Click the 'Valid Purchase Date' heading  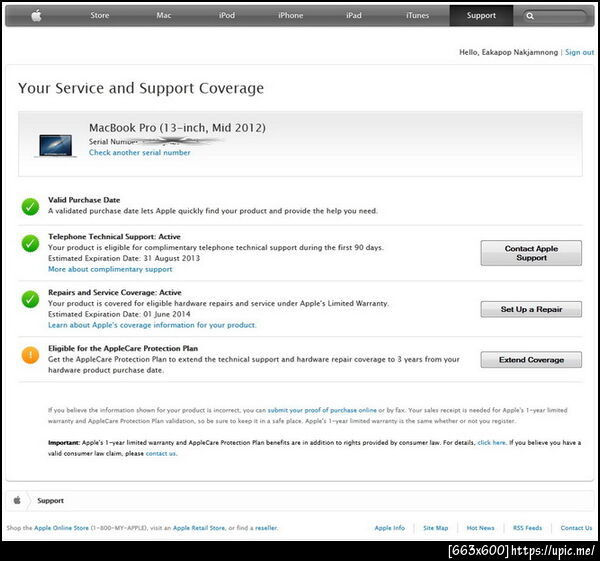point(84,200)
